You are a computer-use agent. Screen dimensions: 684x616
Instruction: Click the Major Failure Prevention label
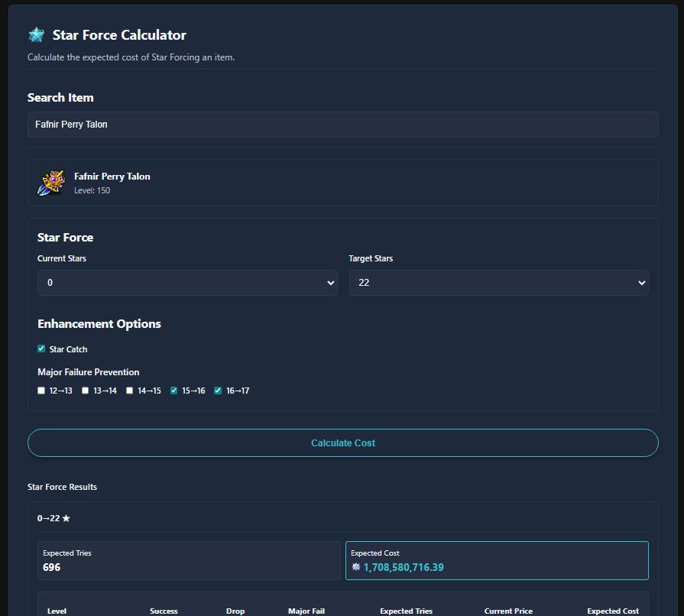(89, 372)
